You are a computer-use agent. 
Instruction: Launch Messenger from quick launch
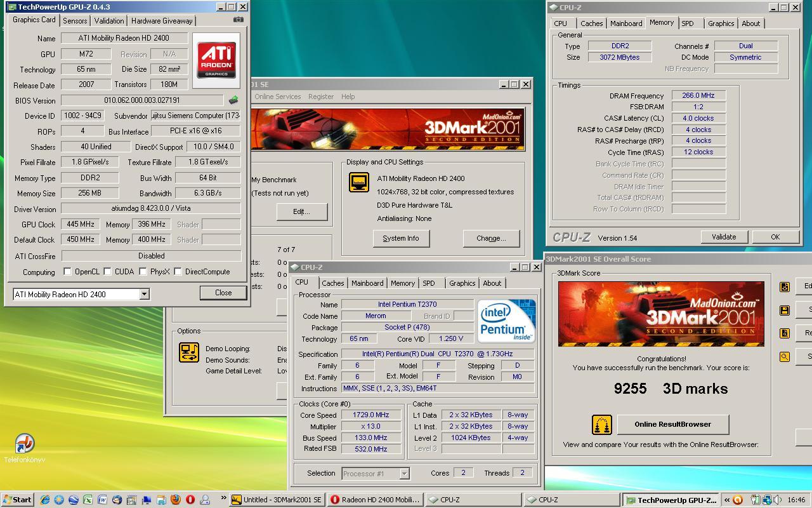[x=204, y=500]
